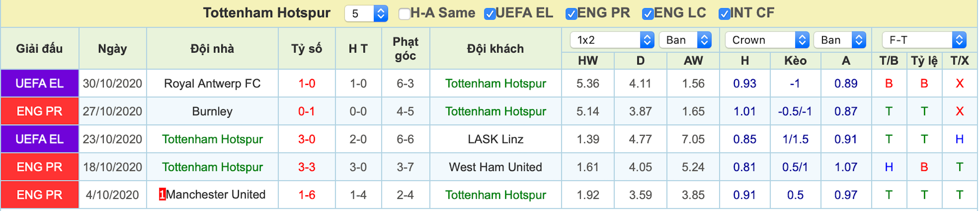Image resolution: width=980 pixels, height=211 pixels.
Task: Open the Ban dropdown next to 1x2
Action: click(685, 40)
